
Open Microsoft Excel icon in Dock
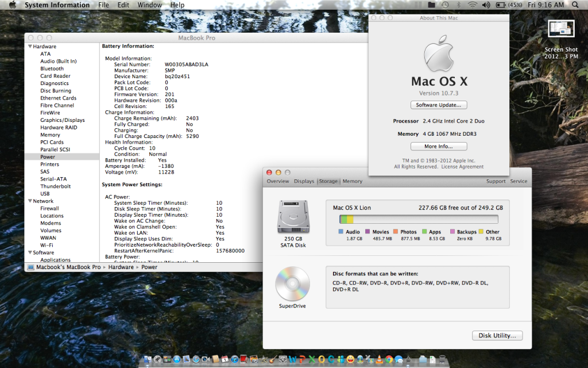[x=312, y=359]
